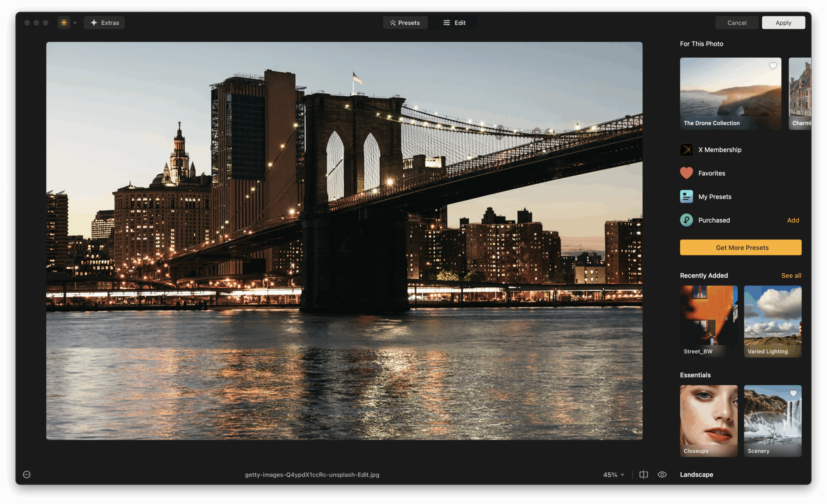The width and height of the screenshot is (827, 504).
Task: Open My Presets from its icon
Action: [x=686, y=197]
